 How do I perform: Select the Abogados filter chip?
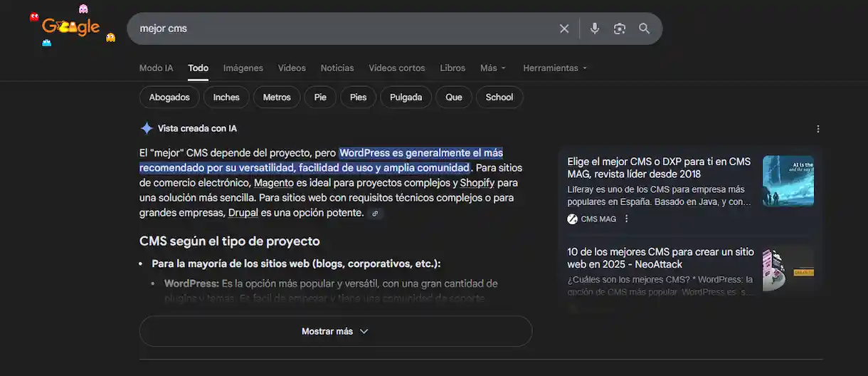[169, 98]
